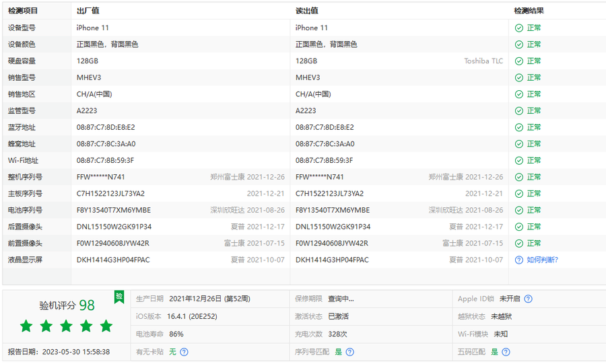Click the green 验 badge in score panel
Viewport: 606px width, 364px height.
tap(119, 296)
